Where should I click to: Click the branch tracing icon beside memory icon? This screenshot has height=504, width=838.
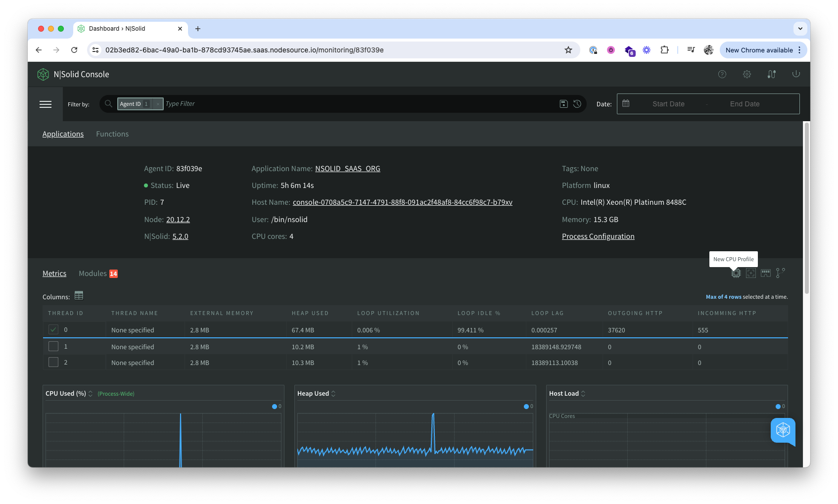[781, 273]
